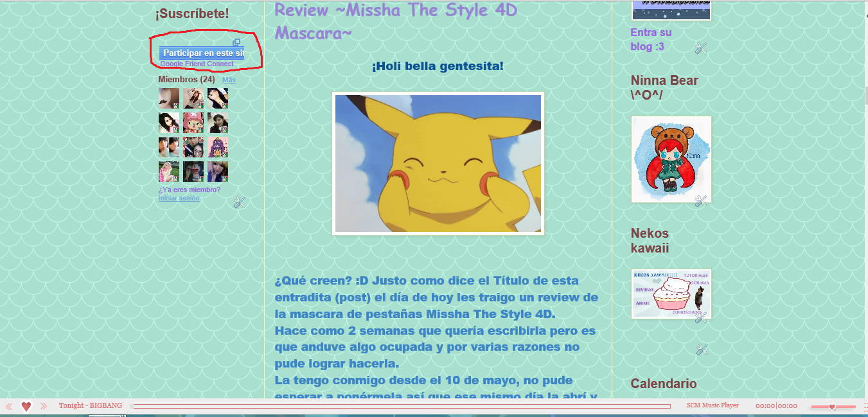Open the Review Missha The Style 4D Mascara title

[396, 21]
